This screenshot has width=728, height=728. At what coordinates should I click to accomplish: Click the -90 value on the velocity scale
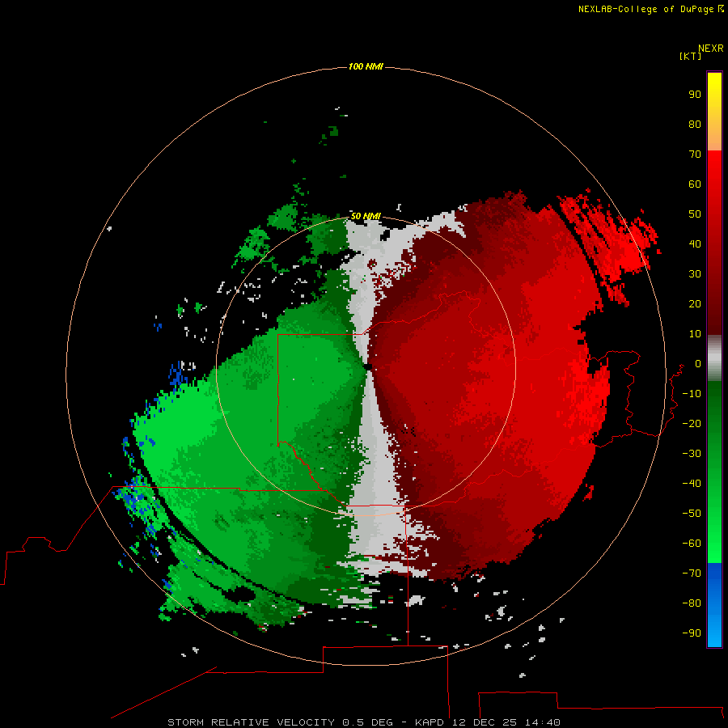[692, 633]
